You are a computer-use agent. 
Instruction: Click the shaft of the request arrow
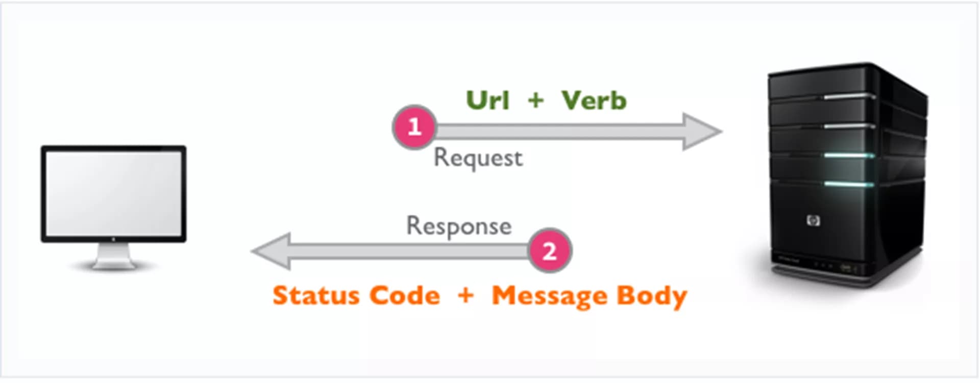click(x=559, y=132)
